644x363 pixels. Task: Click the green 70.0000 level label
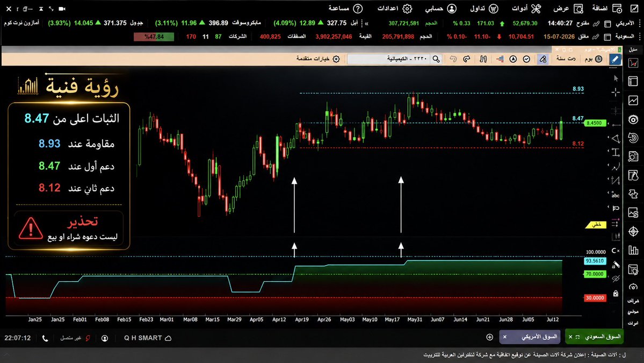(595, 274)
